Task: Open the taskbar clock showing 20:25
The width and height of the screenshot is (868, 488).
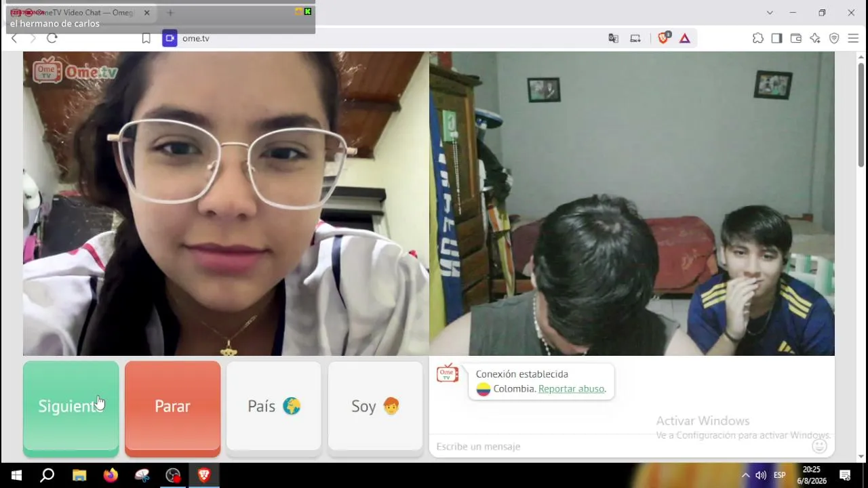Action: point(811,475)
